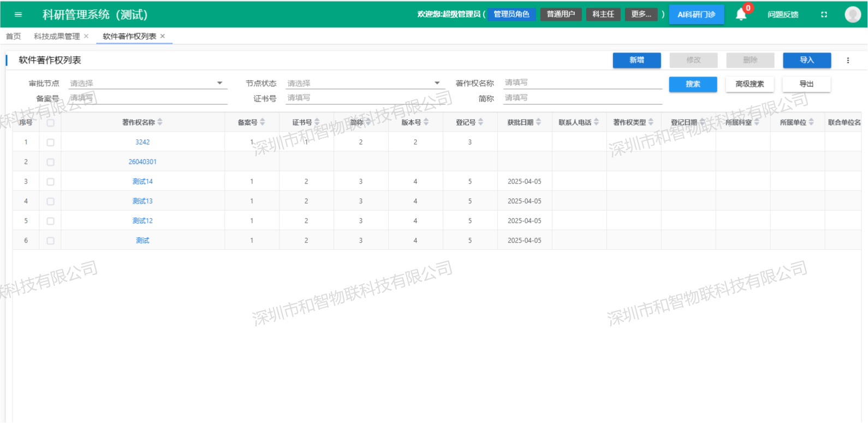Image resolution: width=868 pixels, height=423 pixels.
Task: Expand the 审批节点 dropdown
Action: [147, 83]
